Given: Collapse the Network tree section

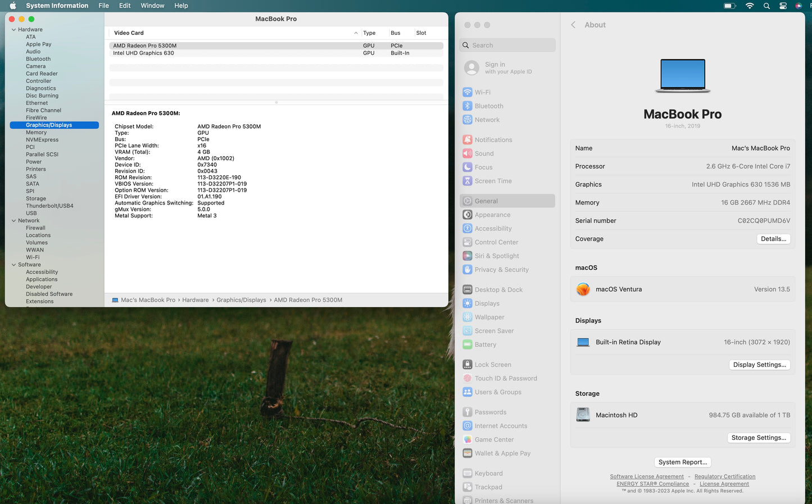Looking at the screenshot, I should tap(13, 221).
